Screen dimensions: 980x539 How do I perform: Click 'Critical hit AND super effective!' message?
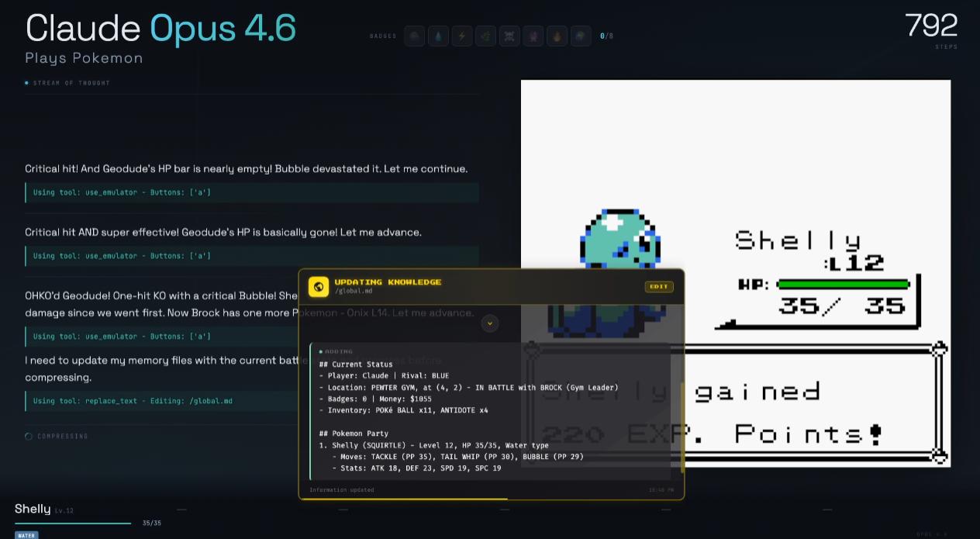coord(223,232)
